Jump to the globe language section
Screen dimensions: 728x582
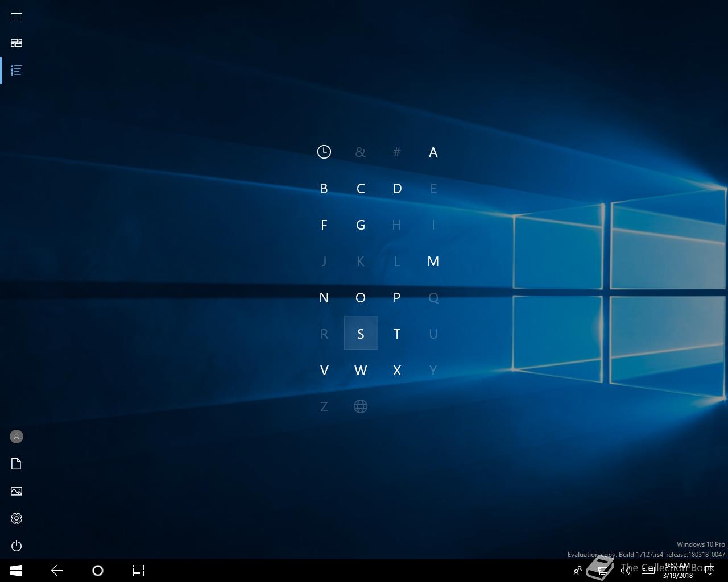(x=361, y=406)
